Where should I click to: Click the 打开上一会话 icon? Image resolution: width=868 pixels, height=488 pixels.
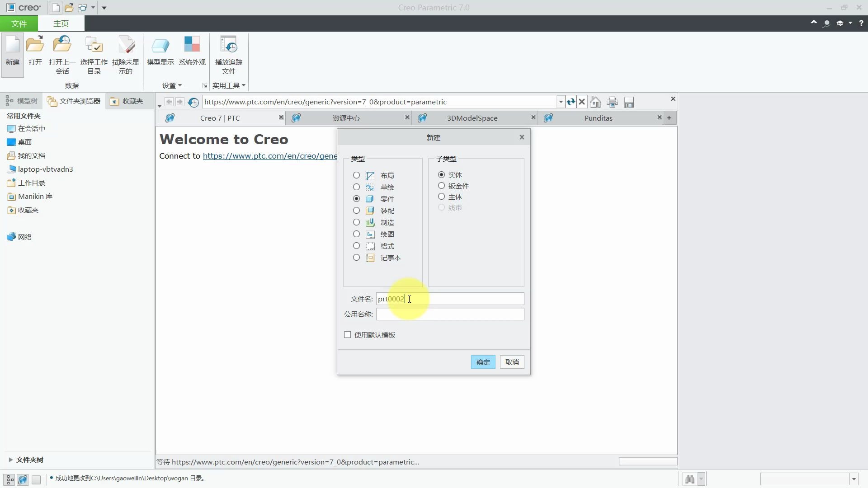(62, 54)
